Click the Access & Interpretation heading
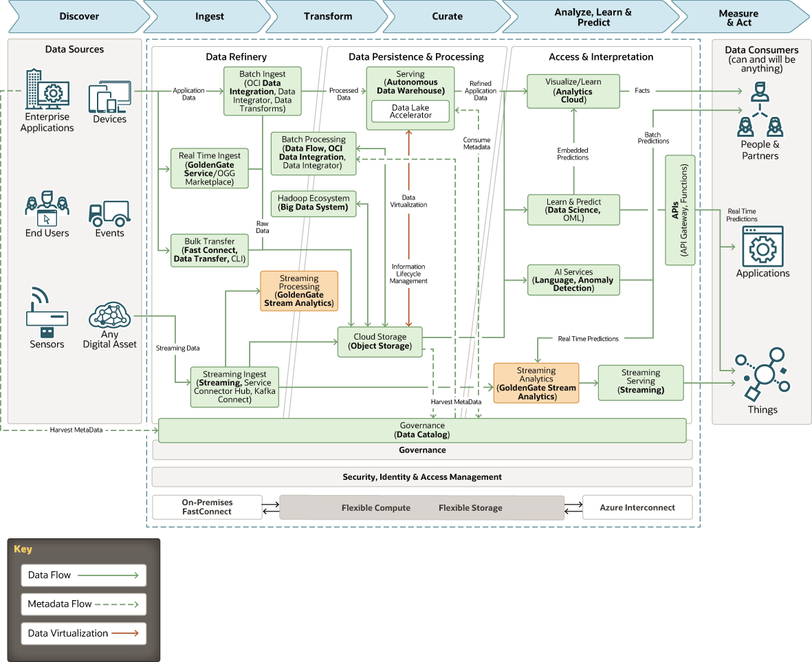 tap(601, 57)
